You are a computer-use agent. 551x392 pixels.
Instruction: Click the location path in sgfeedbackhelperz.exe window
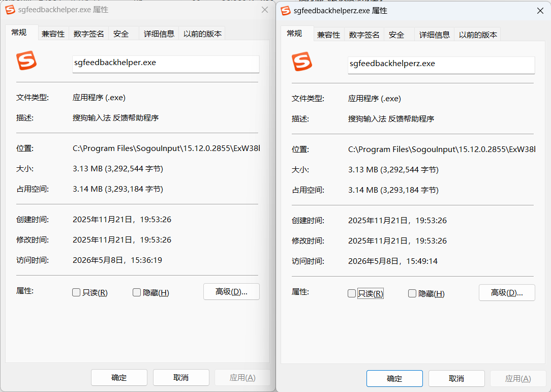click(442, 149)
